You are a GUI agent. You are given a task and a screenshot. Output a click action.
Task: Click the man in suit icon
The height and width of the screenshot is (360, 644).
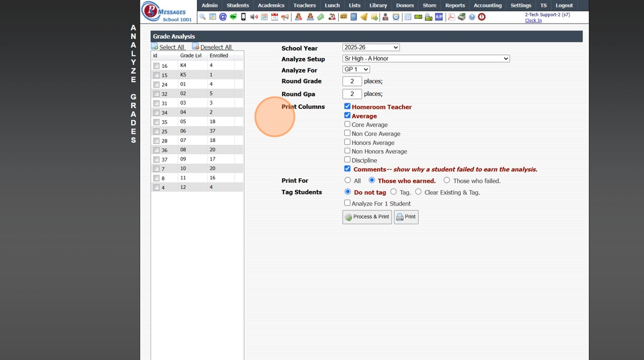point(385,17)
